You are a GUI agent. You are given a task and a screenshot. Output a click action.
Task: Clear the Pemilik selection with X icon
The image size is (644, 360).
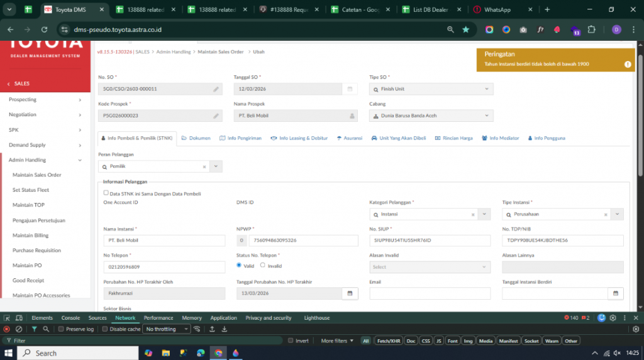[204, 166]
